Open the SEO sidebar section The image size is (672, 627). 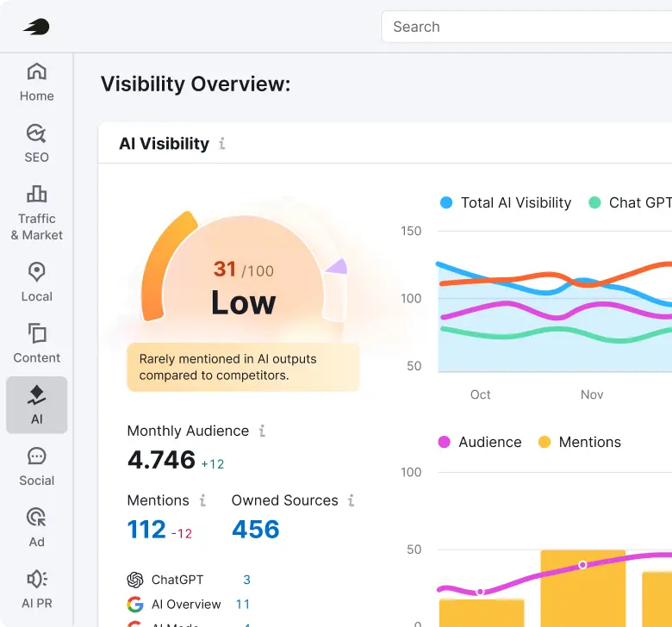click(x=36, y=144)
